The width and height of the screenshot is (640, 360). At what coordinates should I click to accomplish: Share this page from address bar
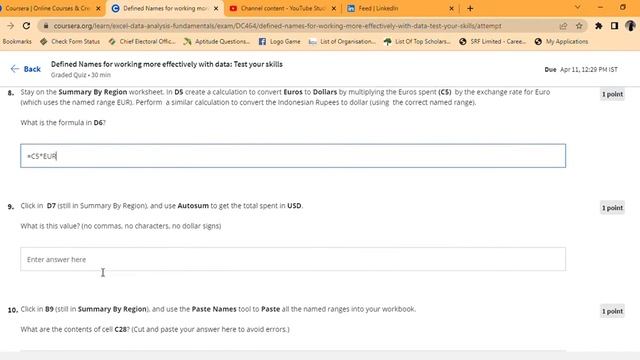(x=563, y=26)
